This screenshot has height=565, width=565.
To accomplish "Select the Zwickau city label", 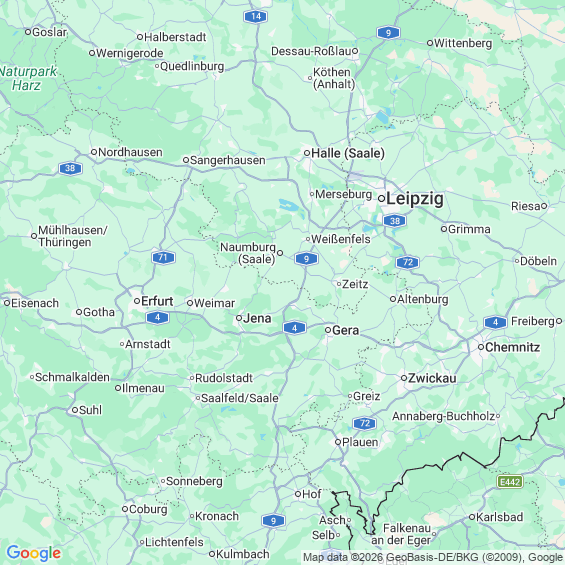I will click(x=432, y=378).
